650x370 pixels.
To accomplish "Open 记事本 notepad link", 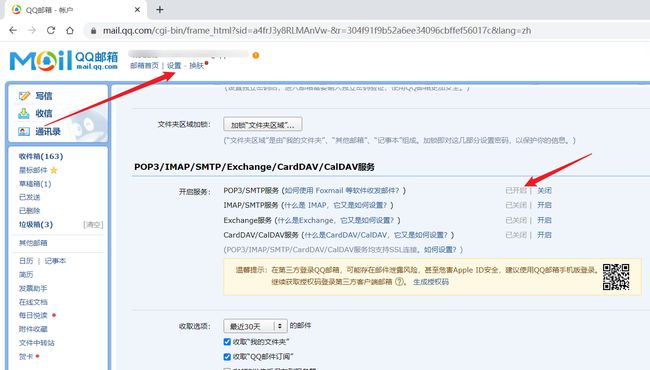I will click(x=55, y=261).
